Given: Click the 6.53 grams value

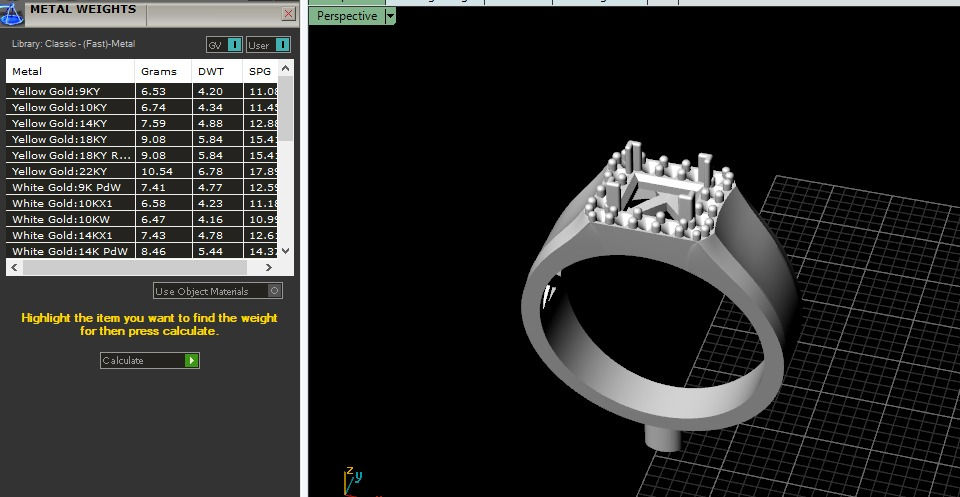Looking at the screenshot, I should tap(153, 91).
